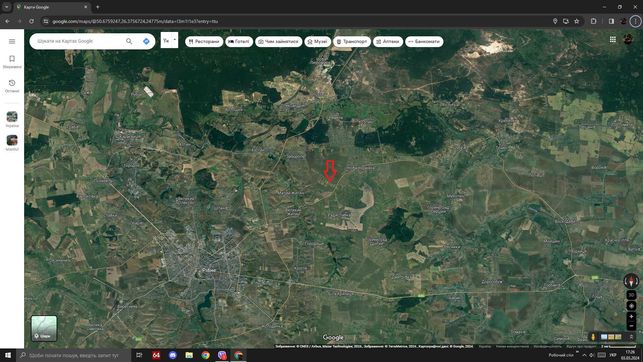The width and height of the screenshot is (643, 362).
Task: Toggle the 3D view button
Action: pos(631,295)
